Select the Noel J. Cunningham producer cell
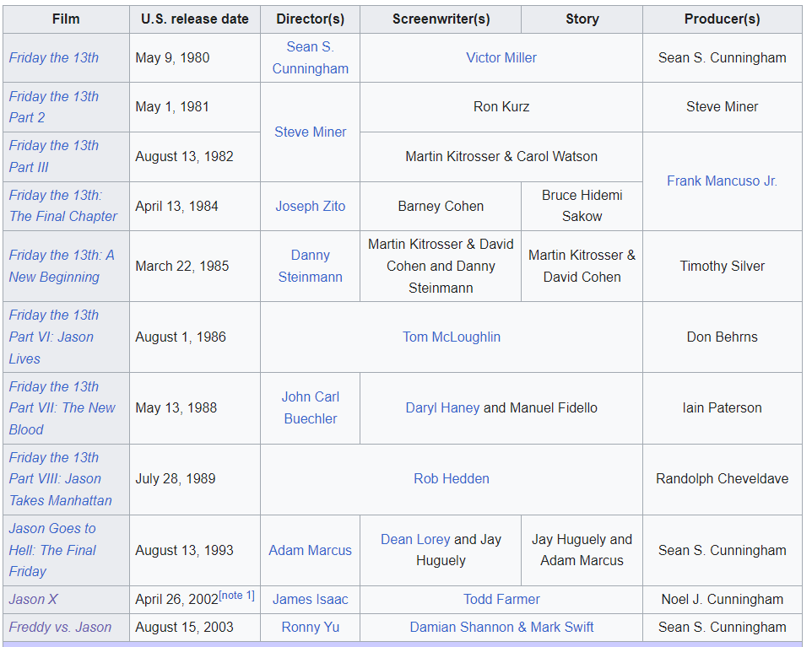 pos(723,600)
